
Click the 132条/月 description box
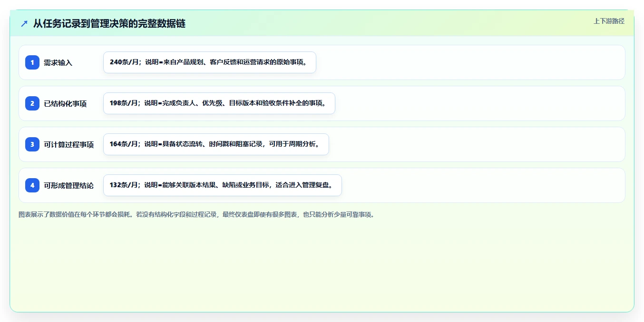tap(223, 185)
